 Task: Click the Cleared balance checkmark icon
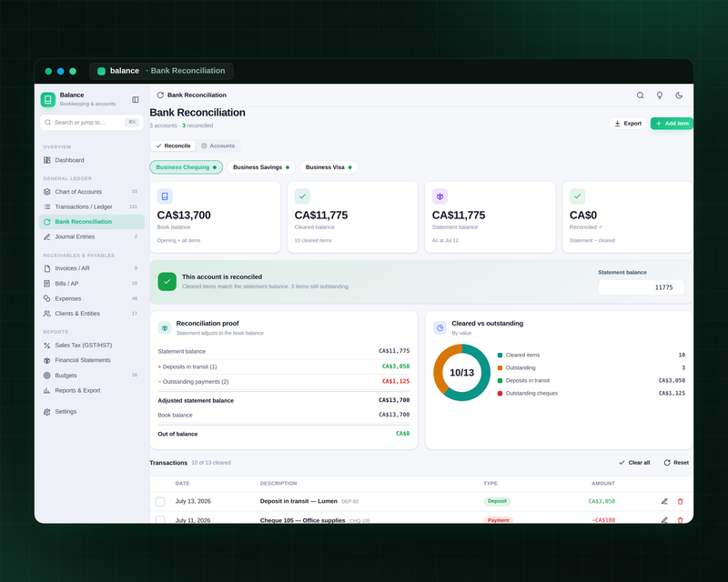pos(302,196)
